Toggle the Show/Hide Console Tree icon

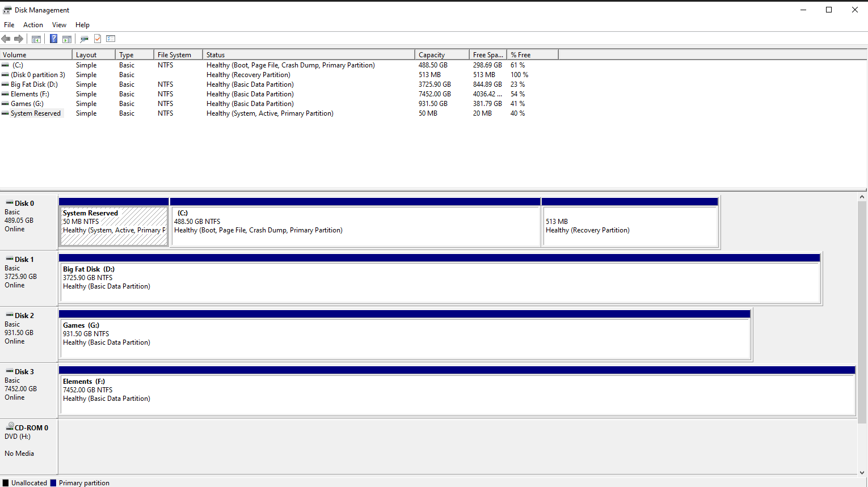click(x=36, y=39)
